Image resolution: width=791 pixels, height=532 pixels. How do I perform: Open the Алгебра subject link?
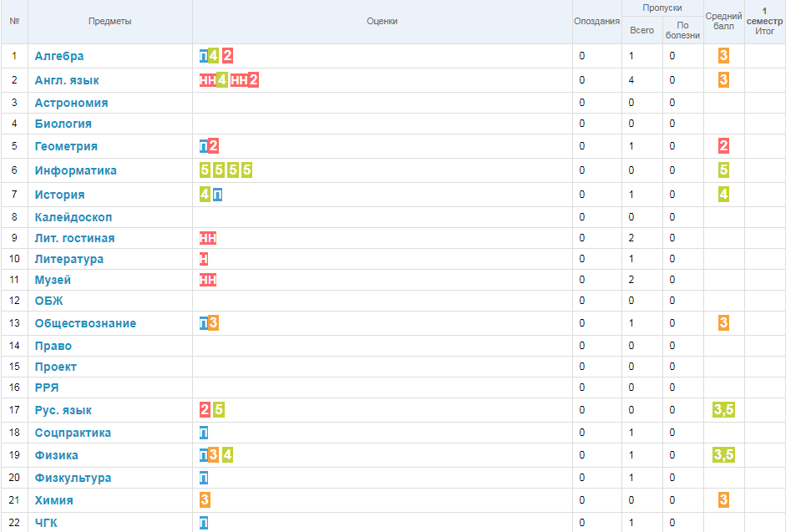58,56
